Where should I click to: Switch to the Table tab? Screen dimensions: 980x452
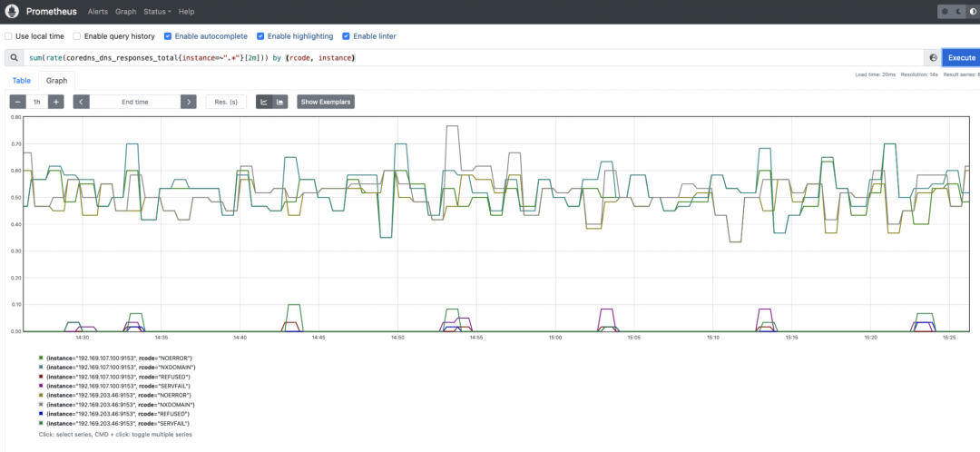point(21,81)
